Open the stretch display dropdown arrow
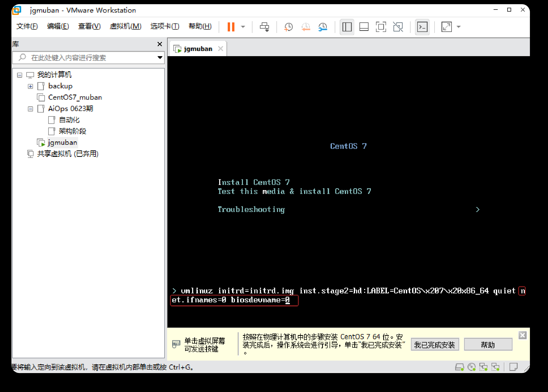Screen dimensions: 548x392 (x=459, y=27)
